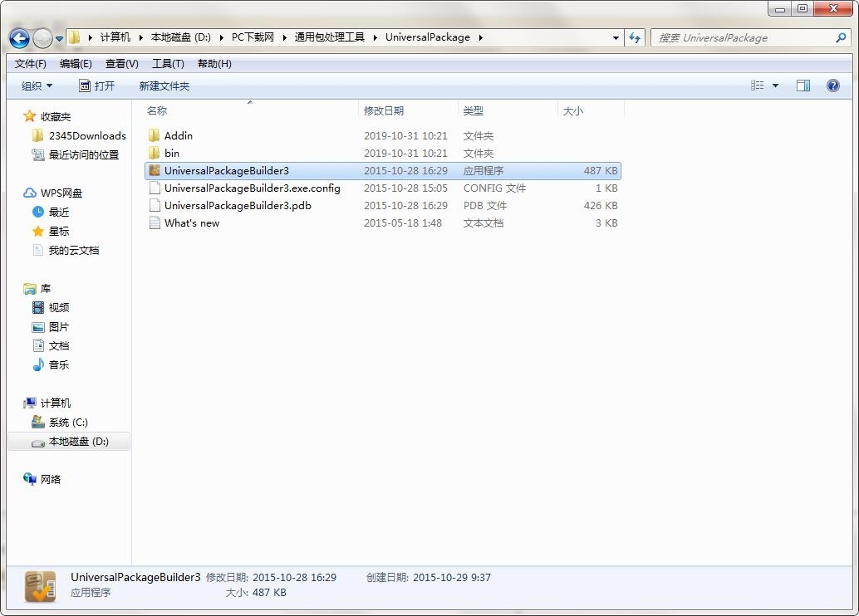Select the UniversalPackageBuilder3.pdb file icon
Viewport: 859px width, 616px height.
[x=155, y=205]
